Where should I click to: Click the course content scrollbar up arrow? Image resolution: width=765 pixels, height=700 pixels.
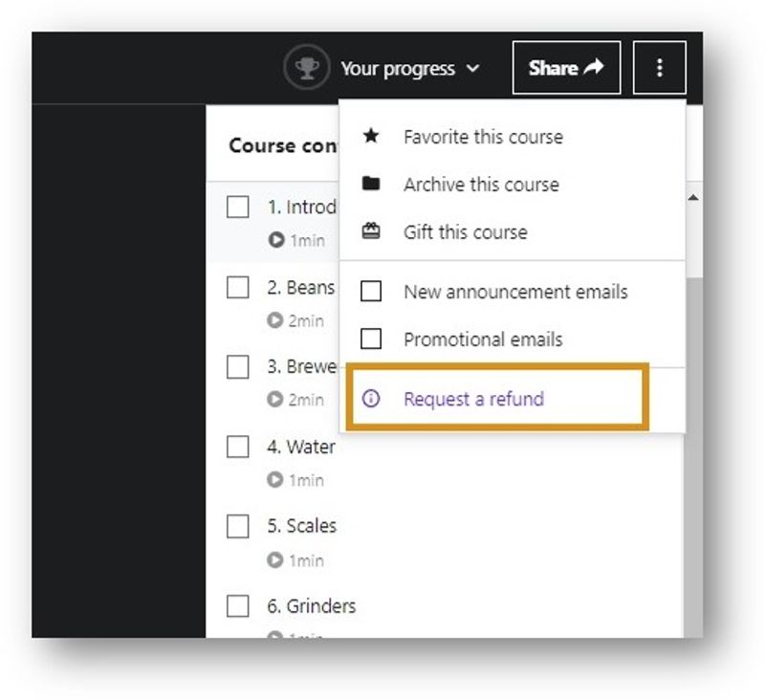(692, 198)
